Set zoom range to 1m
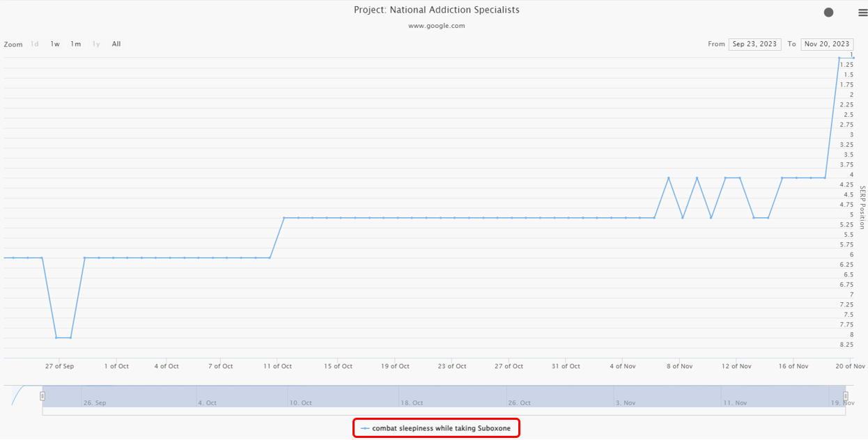The height and width of the screenshot is (440, 868). click(75, 45)
